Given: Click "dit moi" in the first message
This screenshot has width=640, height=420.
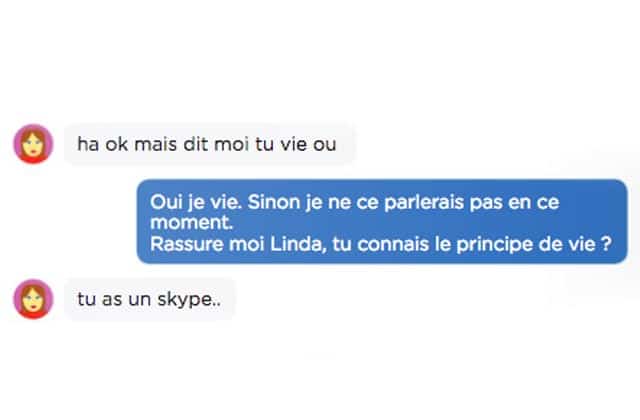Looking at the screenshot, I should point(214,144).
